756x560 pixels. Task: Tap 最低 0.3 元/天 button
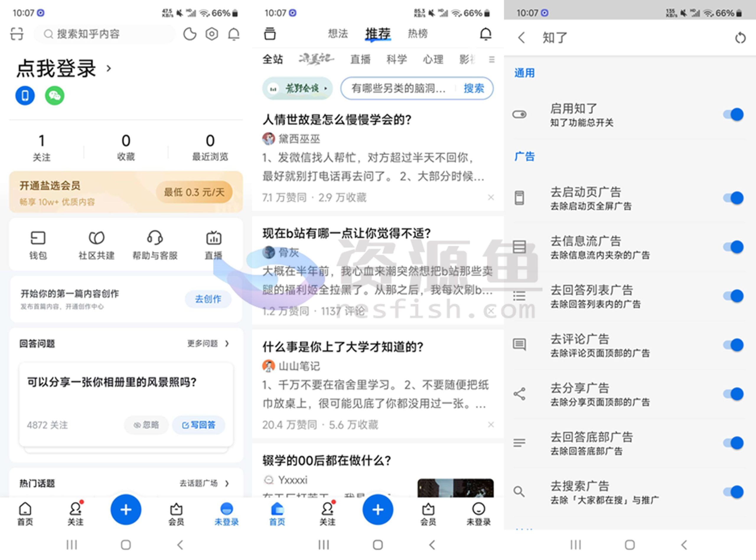(x=194, y=192)
